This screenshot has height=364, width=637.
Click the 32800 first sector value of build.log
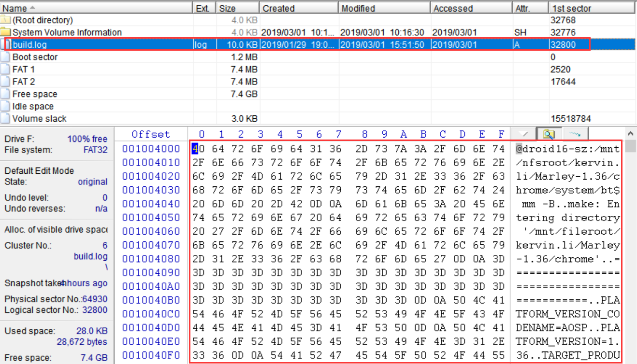tap(563, 45)
